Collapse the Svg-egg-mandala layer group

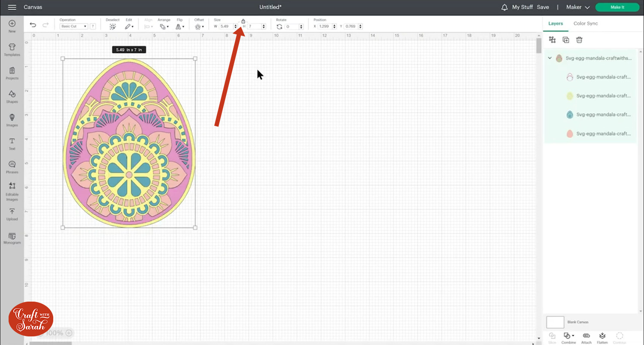point(550,58)
